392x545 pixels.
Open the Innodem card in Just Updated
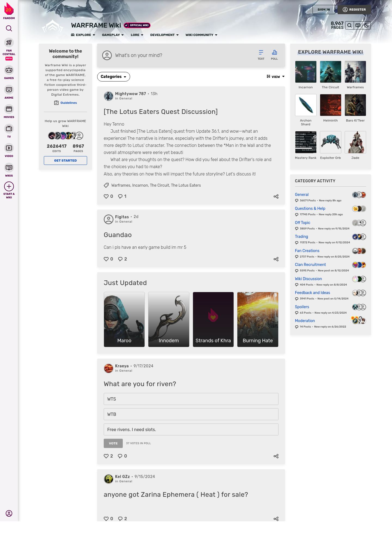169,319
